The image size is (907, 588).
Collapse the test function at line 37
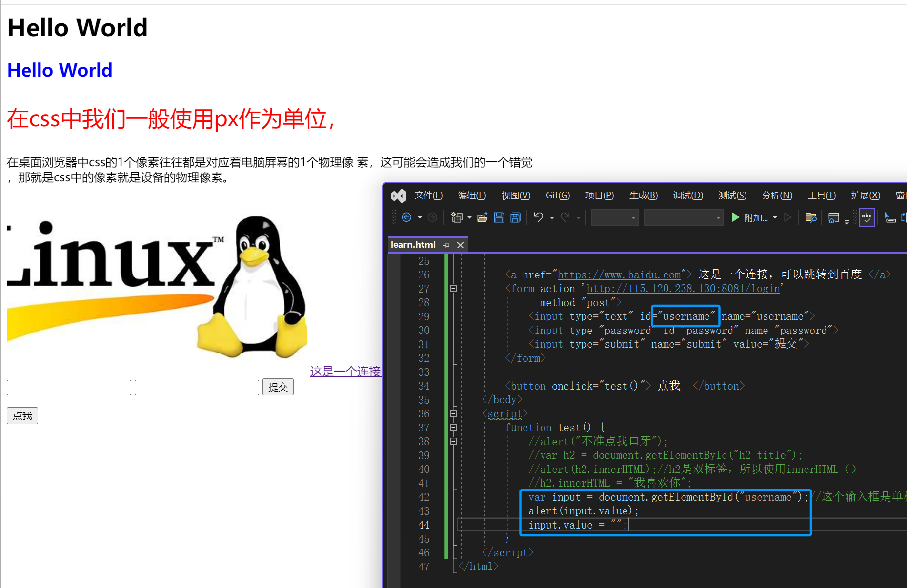coord(453,428)
